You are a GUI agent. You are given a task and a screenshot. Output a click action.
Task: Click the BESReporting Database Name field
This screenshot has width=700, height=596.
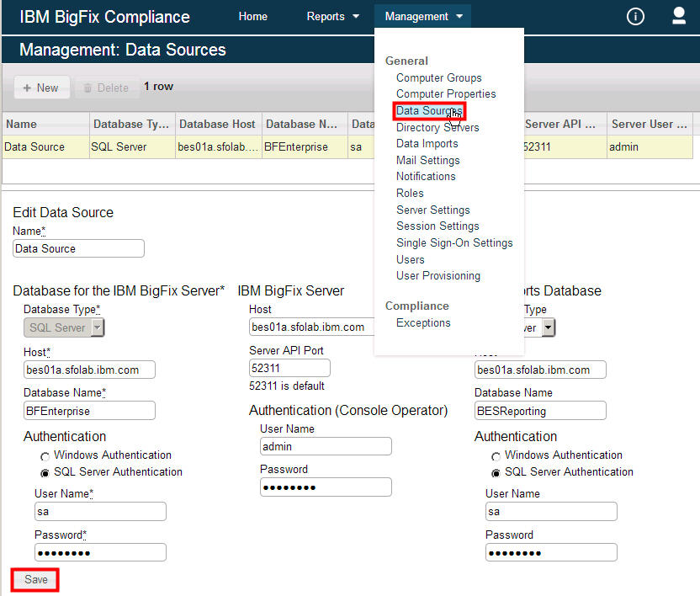coord(540,411)
